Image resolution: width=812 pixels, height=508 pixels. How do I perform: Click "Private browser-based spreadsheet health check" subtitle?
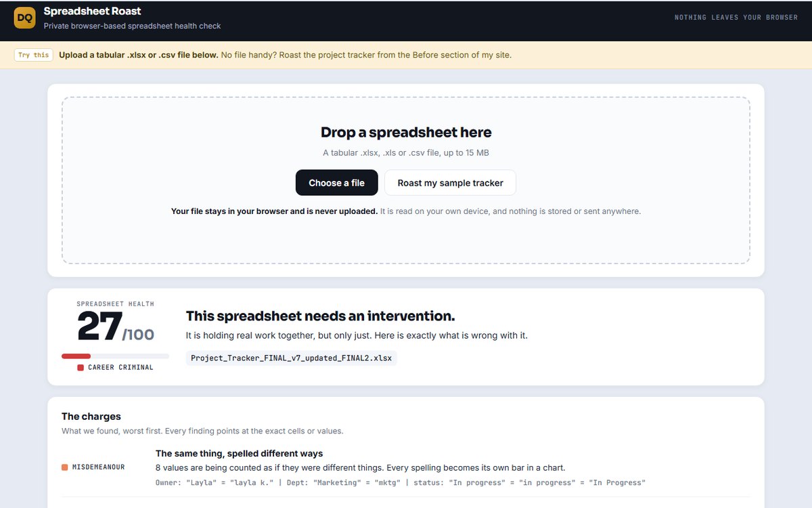(133, 26)
